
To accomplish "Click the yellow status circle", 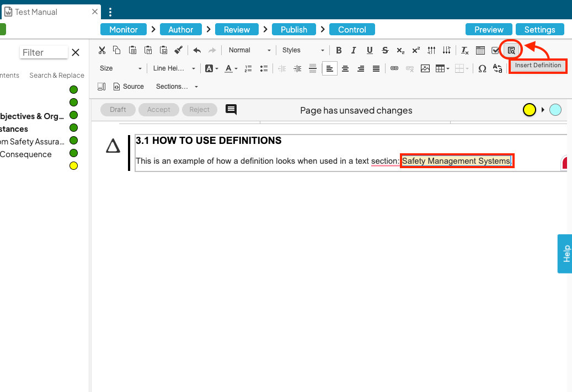I will tap(530, 109).
